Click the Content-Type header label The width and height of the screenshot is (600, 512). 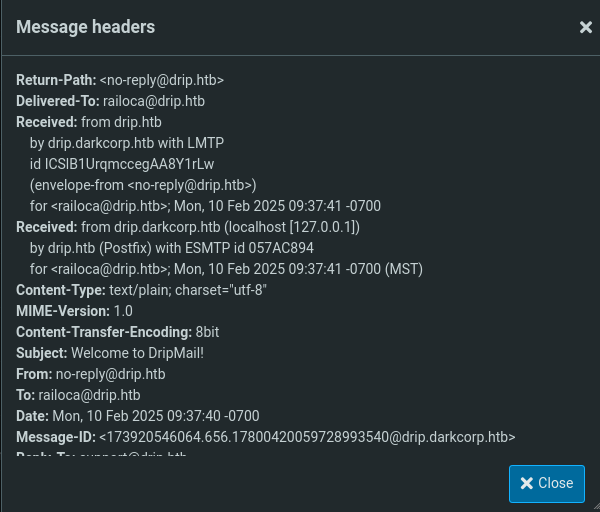60,290
